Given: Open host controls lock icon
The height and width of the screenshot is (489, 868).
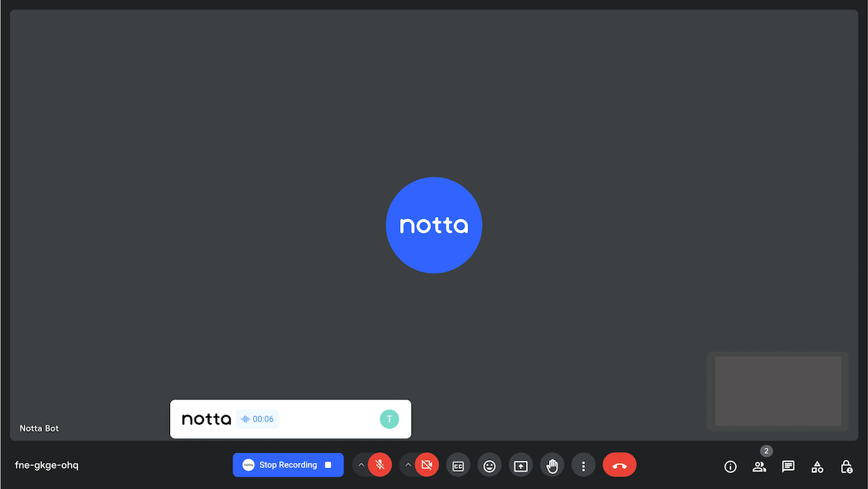Looking at the screenshot, I should 846,467.
